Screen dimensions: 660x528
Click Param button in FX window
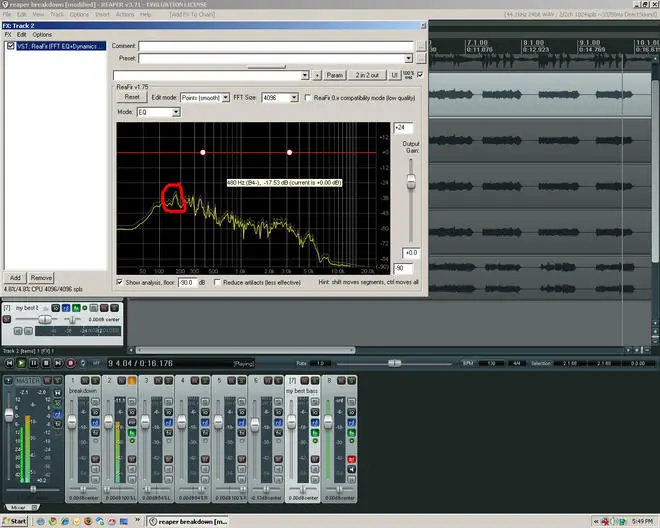(x=335, y=75)
